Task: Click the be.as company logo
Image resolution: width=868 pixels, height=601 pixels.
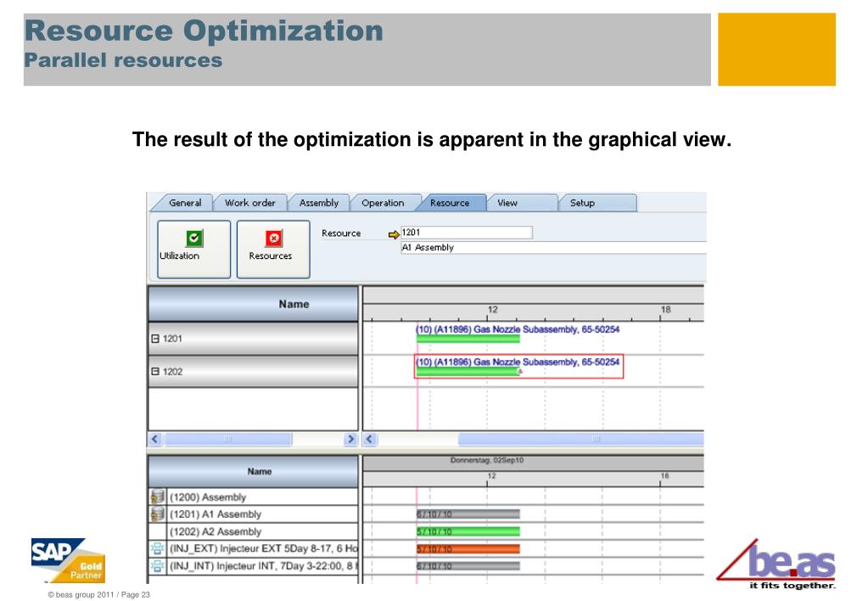Action: [776, 563]
